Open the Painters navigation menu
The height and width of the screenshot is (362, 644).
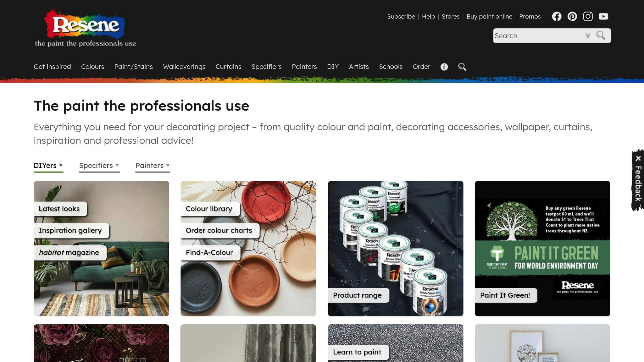(304, 67)
